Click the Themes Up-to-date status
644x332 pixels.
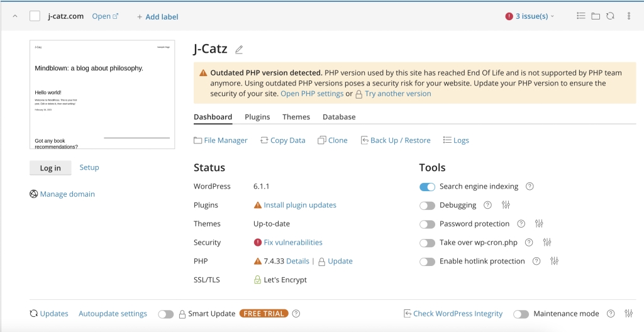(x=272, y=224)
